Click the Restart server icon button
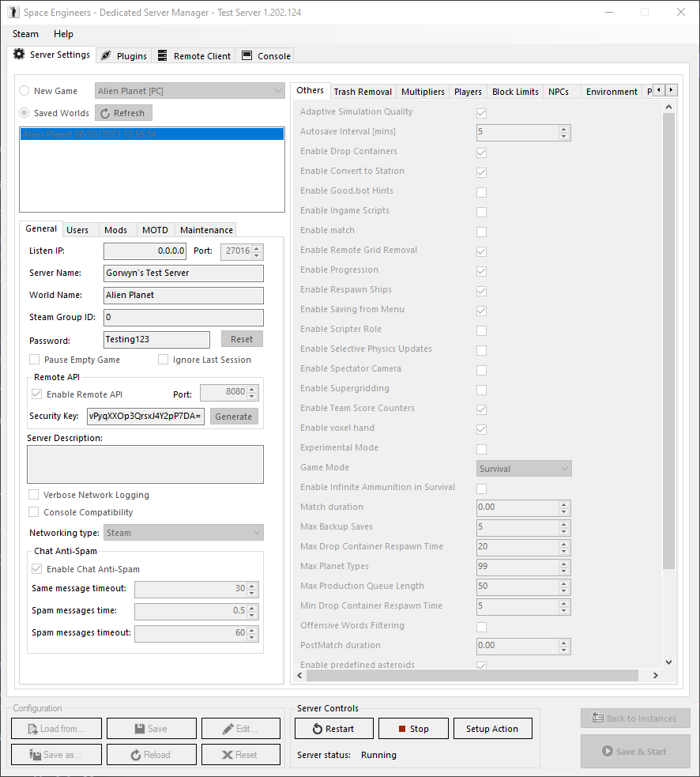Screen dimensions: 700x777 pos(334,729)
